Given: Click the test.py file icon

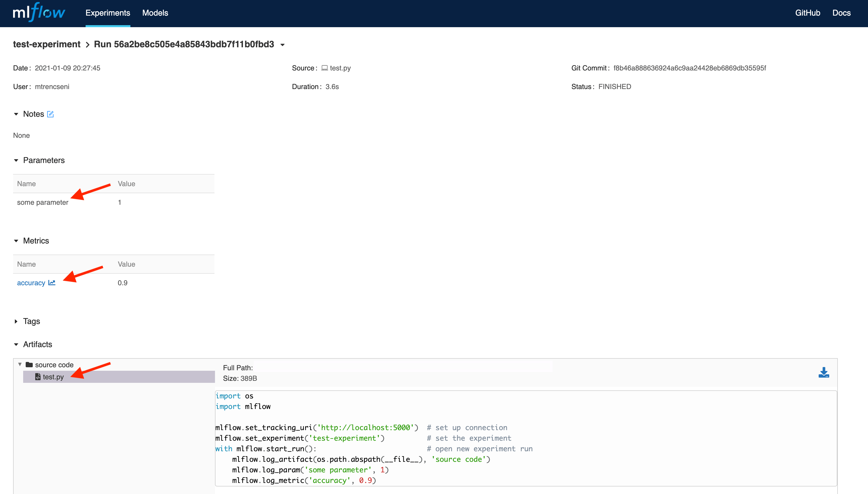Looking at the screenshot, I should 38,377.
